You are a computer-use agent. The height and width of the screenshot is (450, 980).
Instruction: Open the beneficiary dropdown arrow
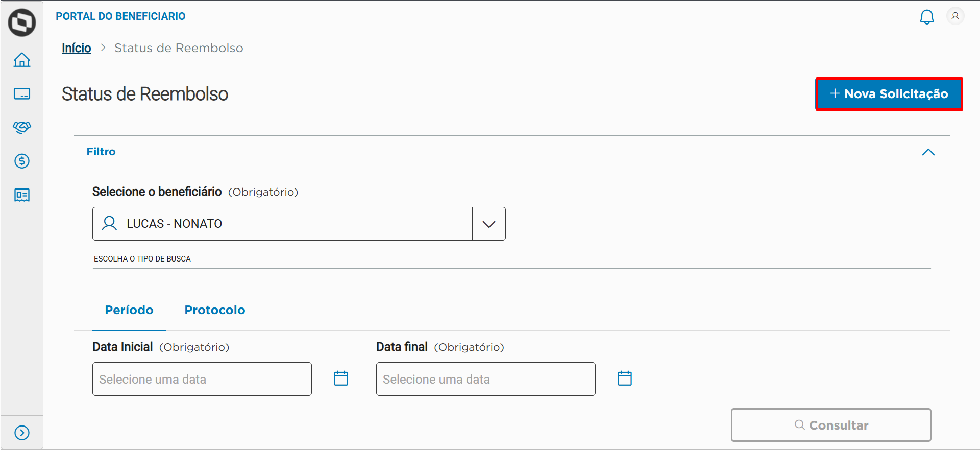(488, 224)
